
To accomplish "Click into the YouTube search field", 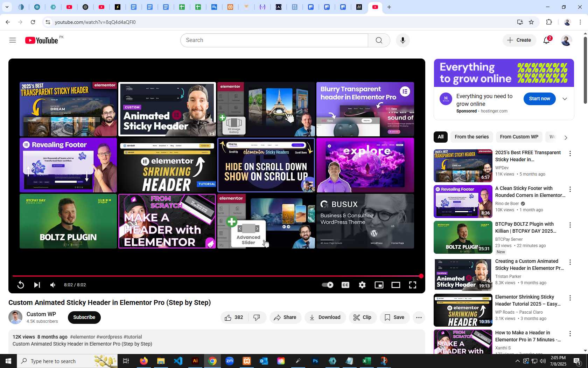I will (274, 40).
